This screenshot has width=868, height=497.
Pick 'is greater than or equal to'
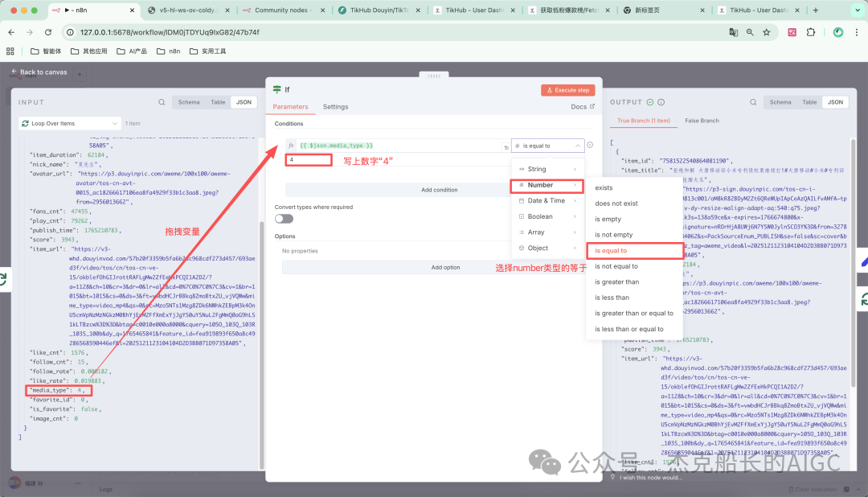click(x=634, y=314)
